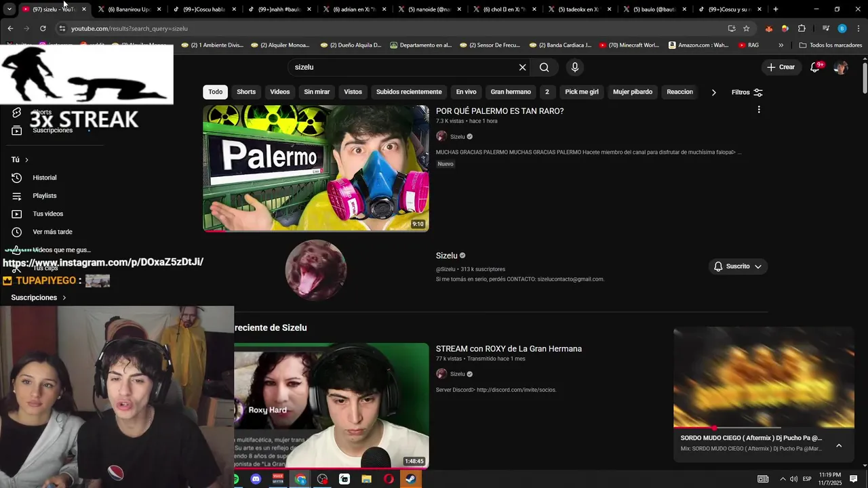Select the Vistos filter chip
The width and height of the screenshot is (868, 488).
pos(353,92)
